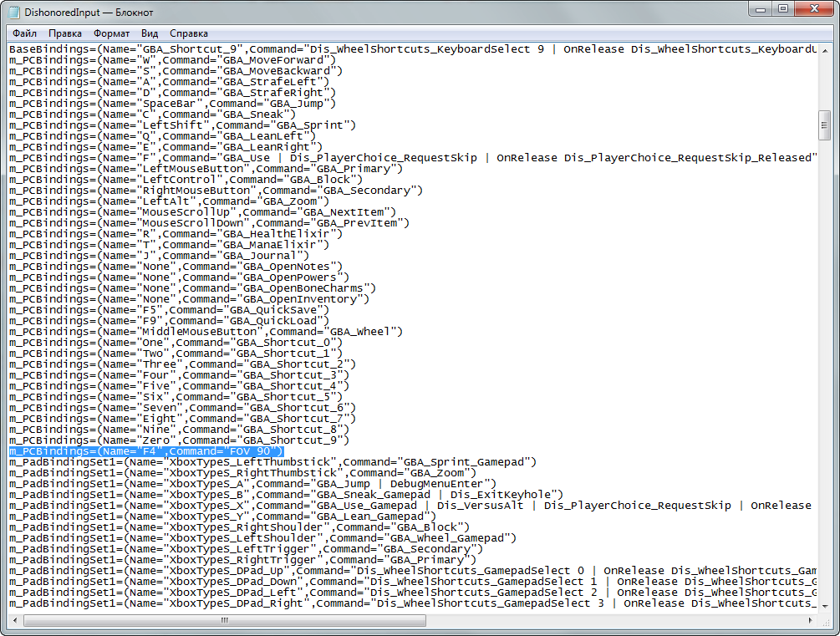Viewport: 840px width, 636px height.
Task: Click the highlighted line with FOV 90
Action: pos(146,451)
